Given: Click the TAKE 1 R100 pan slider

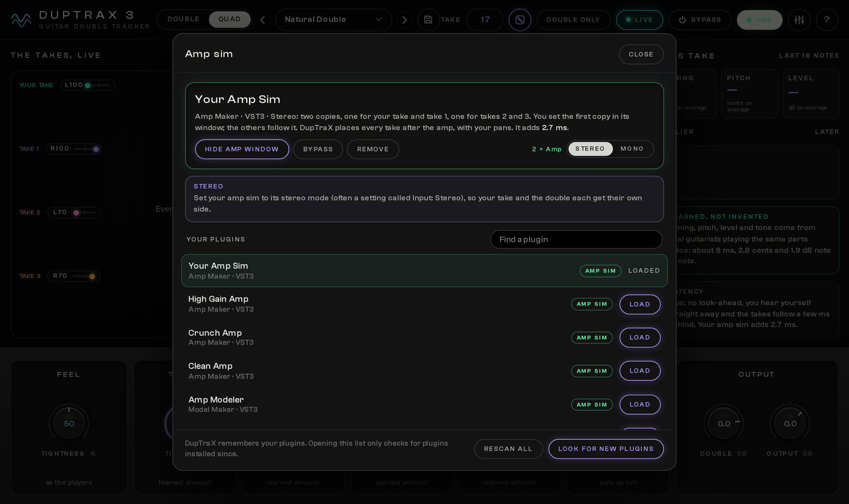Looking at the screenshot, I should point(74,149).
